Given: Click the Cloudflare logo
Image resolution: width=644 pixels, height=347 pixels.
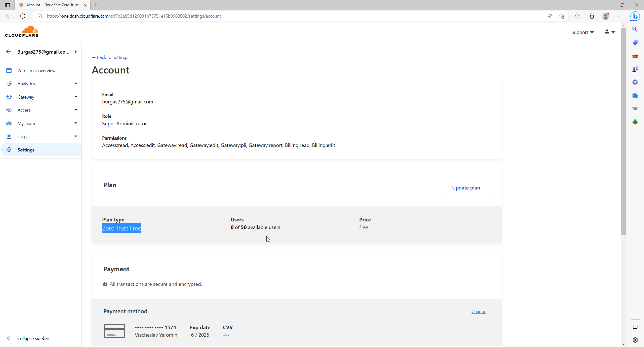Looking at the screenshot, I should (22, 31).
